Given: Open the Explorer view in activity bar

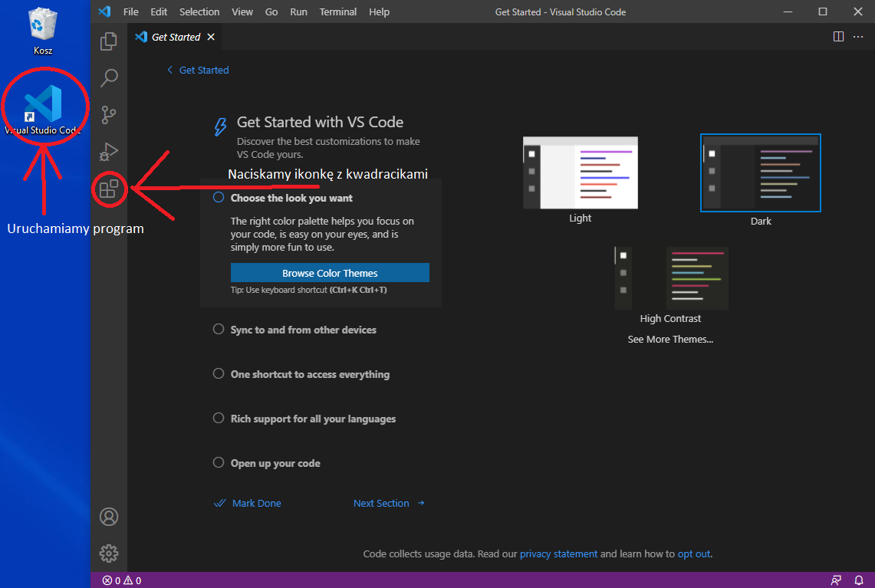Looking at the screenshot, I should 109,41.
